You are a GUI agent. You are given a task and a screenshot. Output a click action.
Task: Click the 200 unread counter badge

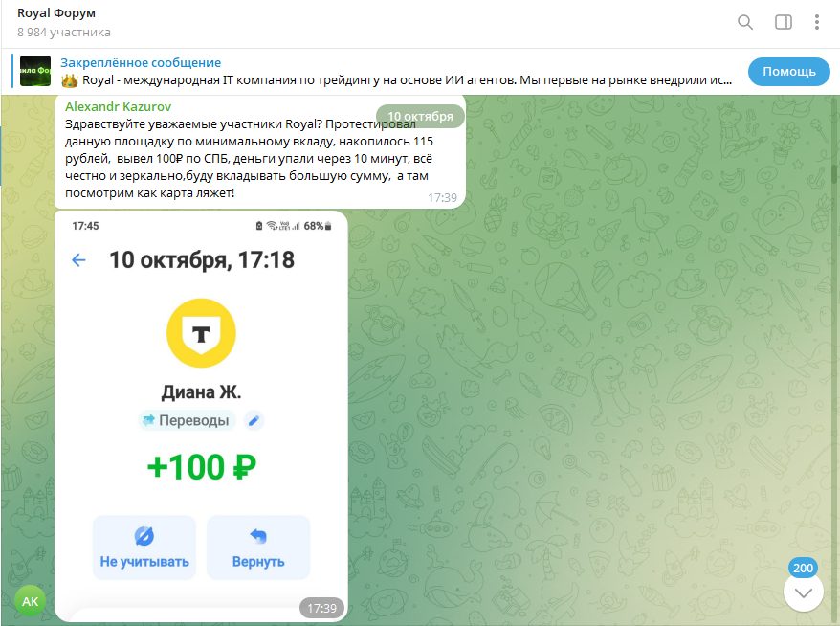click(803, 568)
